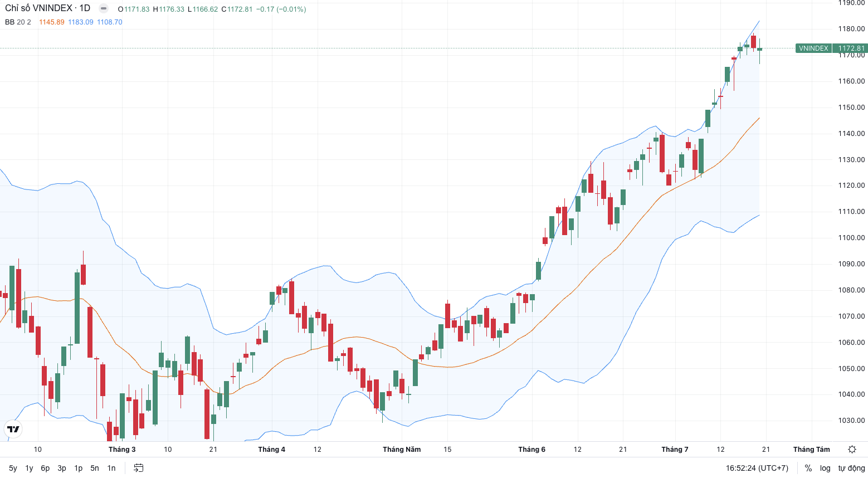Select the 3p time range

62,468
